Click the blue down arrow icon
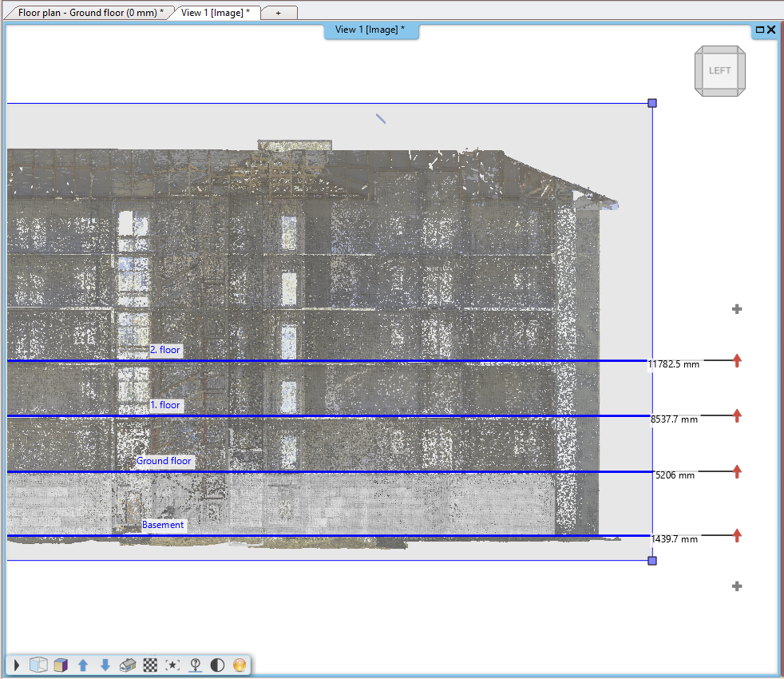This screenshot has height=679, width=784. click(x=105, y=665)
